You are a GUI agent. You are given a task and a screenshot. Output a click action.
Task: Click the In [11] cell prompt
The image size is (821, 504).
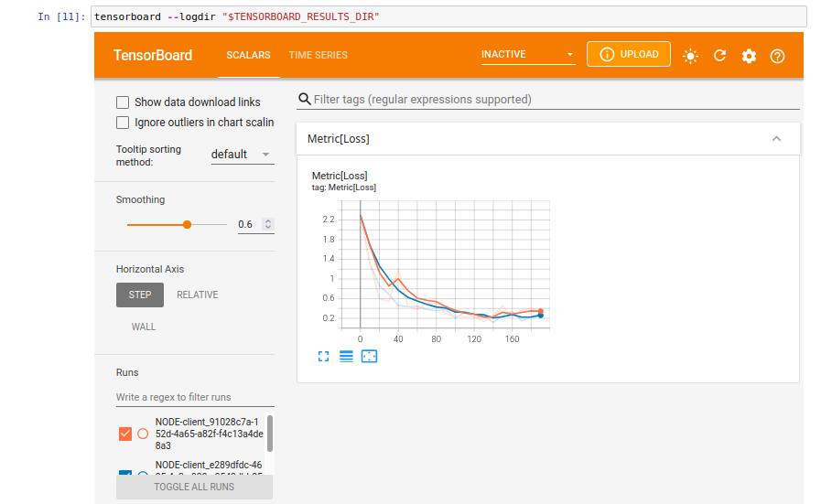(61, 16)
